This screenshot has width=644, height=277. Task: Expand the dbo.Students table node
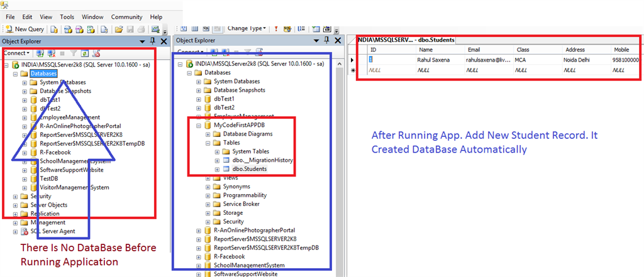coord(217,169)
